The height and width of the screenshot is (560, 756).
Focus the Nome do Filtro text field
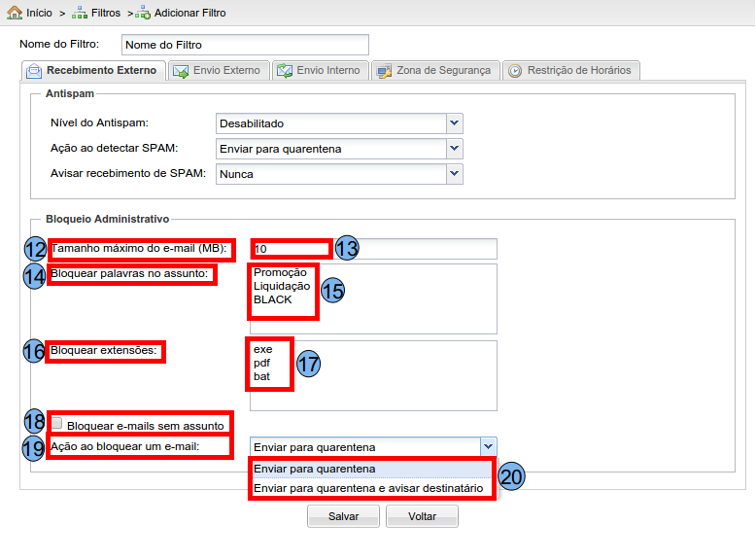pyautogui.click(x=245, y=45)
